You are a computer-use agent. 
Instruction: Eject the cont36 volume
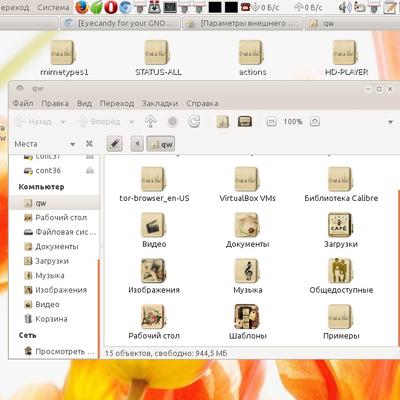click(x=90, y=171)
